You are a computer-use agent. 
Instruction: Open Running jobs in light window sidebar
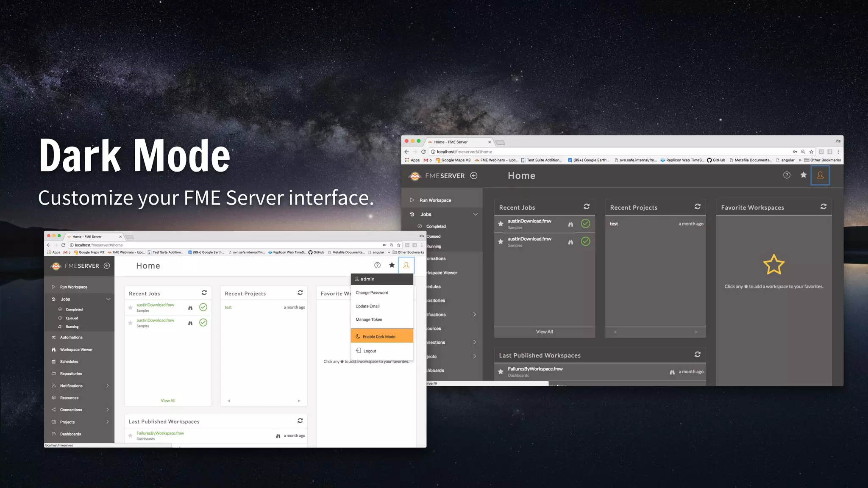pyautogui.click(x=72, y=327)
